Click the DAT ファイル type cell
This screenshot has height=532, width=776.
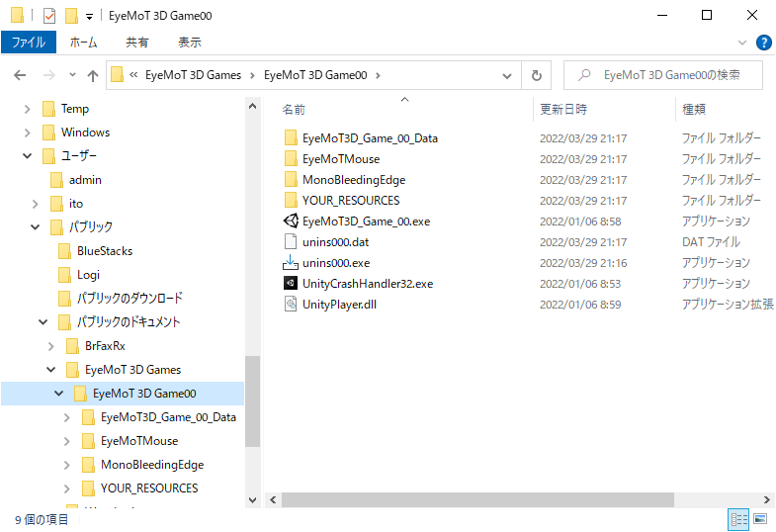[711, 242]
